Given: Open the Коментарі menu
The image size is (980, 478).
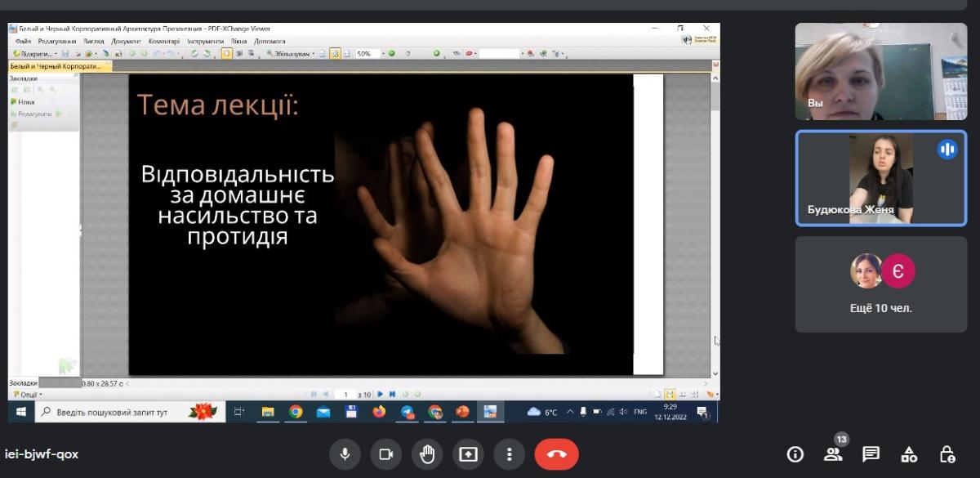Looking at the screenshot, I should coord(164,41).
